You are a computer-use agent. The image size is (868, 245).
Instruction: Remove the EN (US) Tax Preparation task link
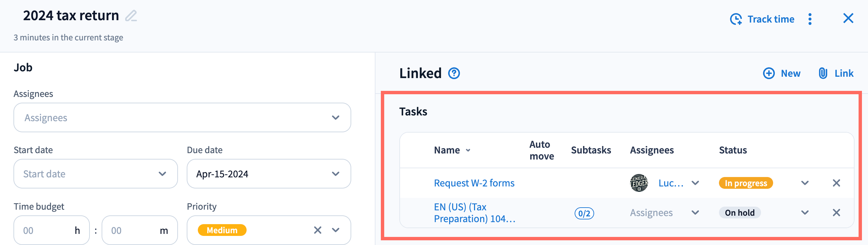tap(836, 213)
